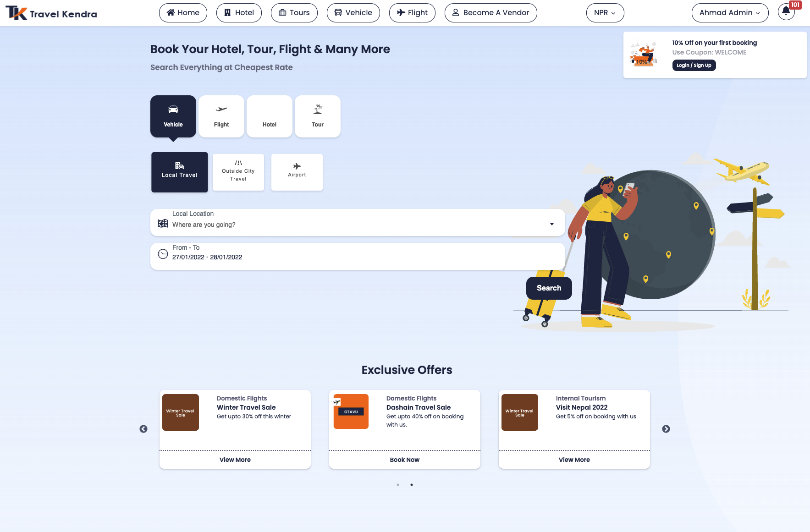810x532 pixels.
Task: Go to previous offers with left arrow
Action: pos(143,429)
